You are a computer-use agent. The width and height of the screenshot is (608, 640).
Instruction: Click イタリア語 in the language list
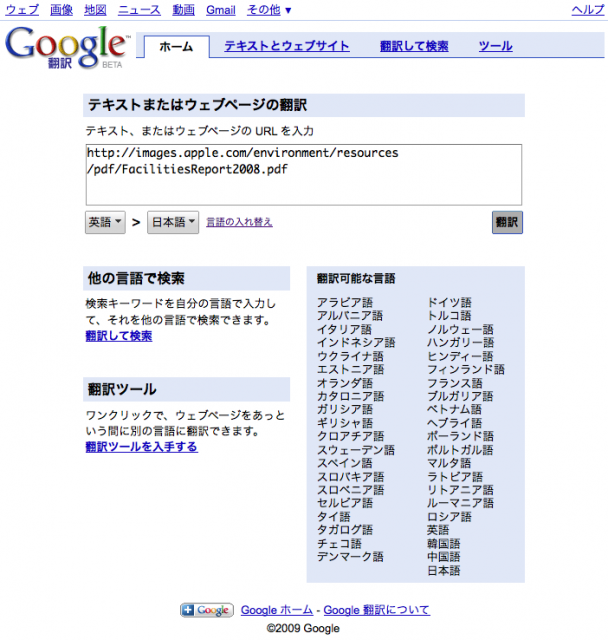click(x=344, y=329)
